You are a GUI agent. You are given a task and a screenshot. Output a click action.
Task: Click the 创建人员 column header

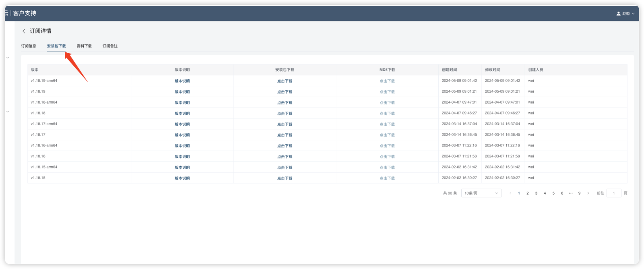coord(536,70)
